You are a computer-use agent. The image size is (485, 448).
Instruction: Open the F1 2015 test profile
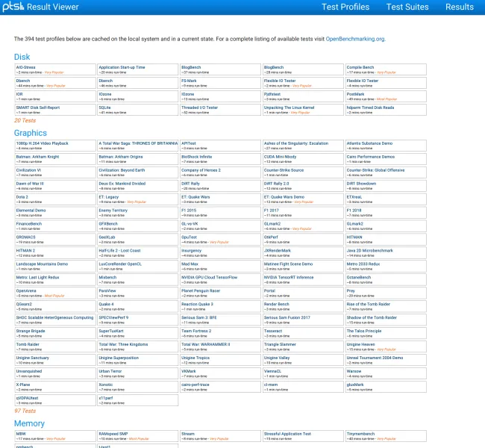tap(220, 212)
